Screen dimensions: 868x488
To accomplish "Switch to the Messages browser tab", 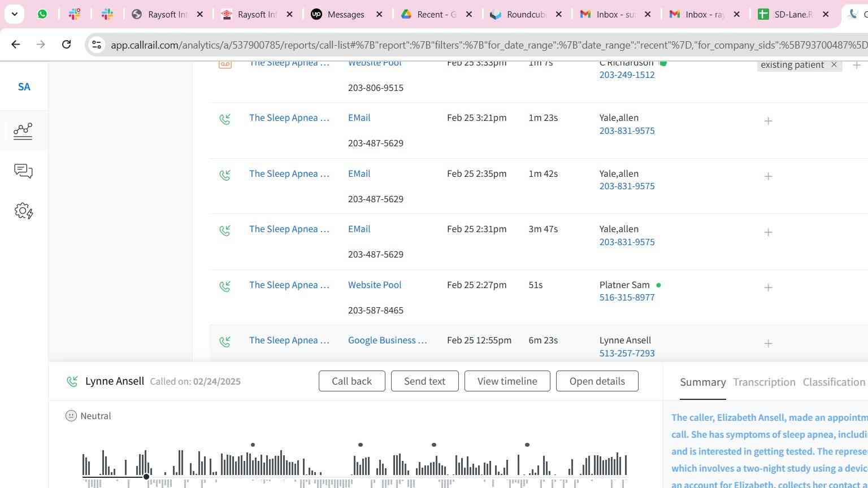I will [345, 15].
